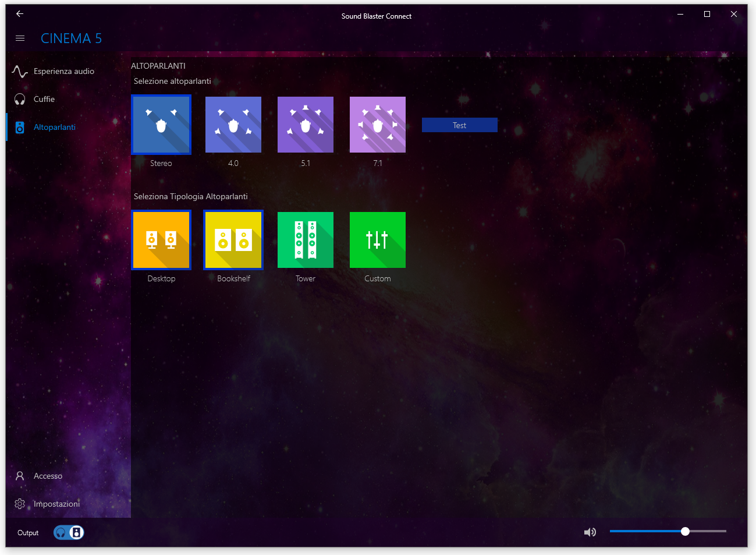Click the Bookshelf label text

click(233, 279)
